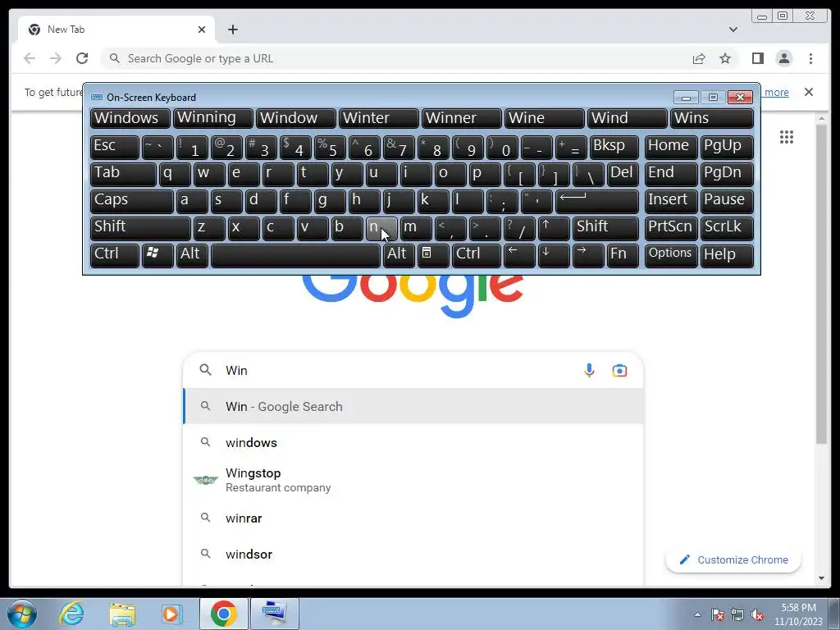
Task: Open the Chrome tab search dropdown
Action: coord(733,30)
